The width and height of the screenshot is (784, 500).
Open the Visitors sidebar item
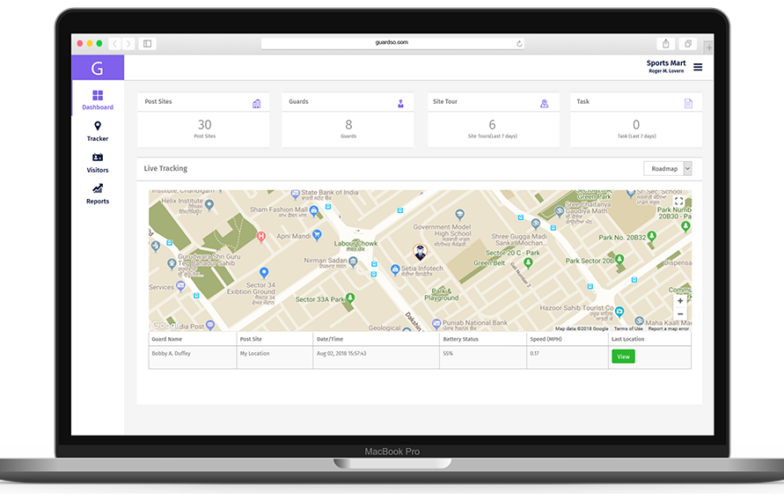98,163
